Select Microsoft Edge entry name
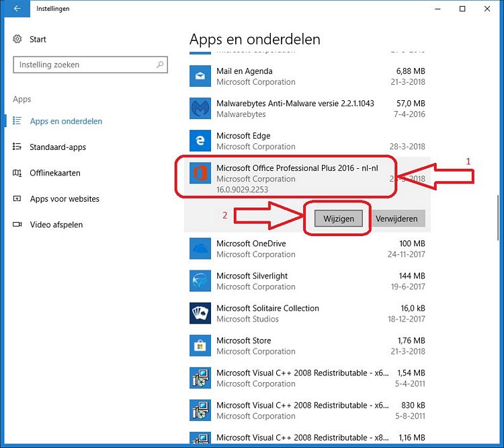The width and height of the screenshot is (504, 448). (x=243, y=136)
